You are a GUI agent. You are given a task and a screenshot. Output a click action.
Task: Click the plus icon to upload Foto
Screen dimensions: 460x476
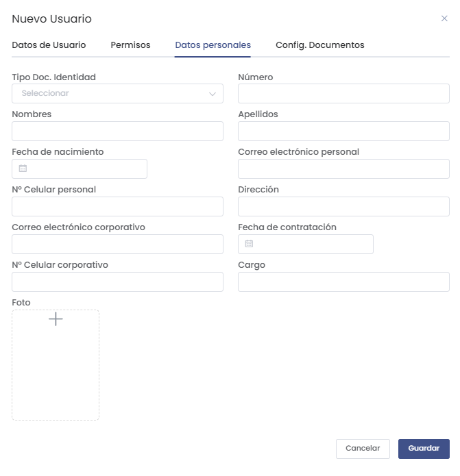(x=56, y=319)
